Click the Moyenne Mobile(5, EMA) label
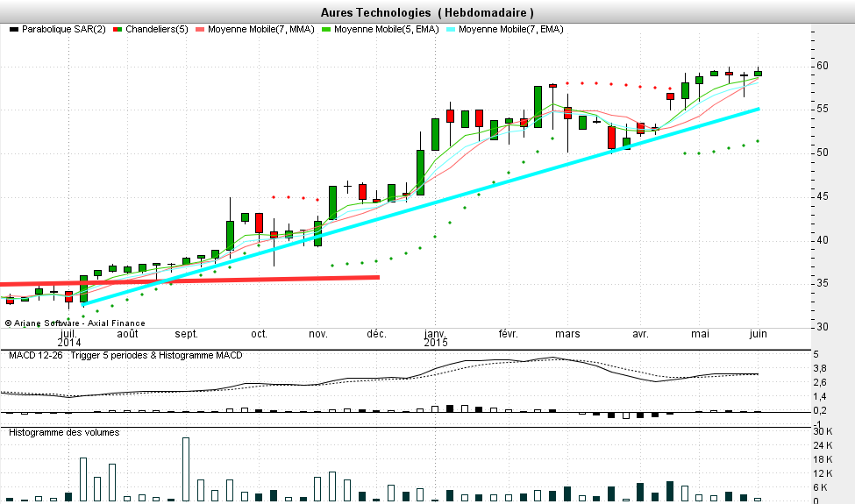855x504 pixels. (x=387, y=30)
